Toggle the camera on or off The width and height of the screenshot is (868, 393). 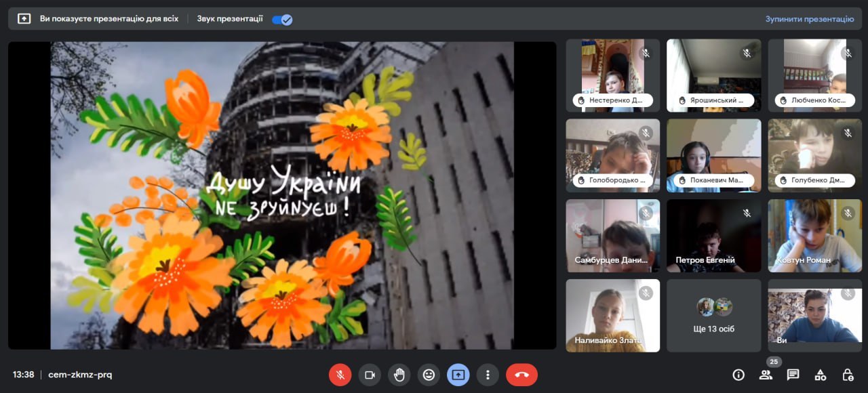coord(370,375)
